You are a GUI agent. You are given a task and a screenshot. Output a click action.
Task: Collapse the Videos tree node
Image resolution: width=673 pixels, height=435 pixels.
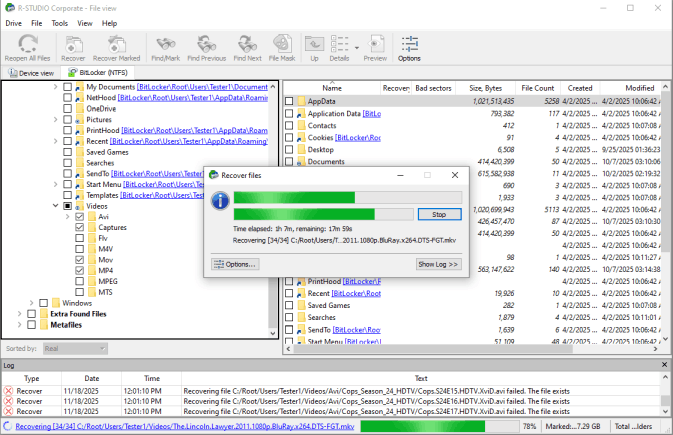54,206
